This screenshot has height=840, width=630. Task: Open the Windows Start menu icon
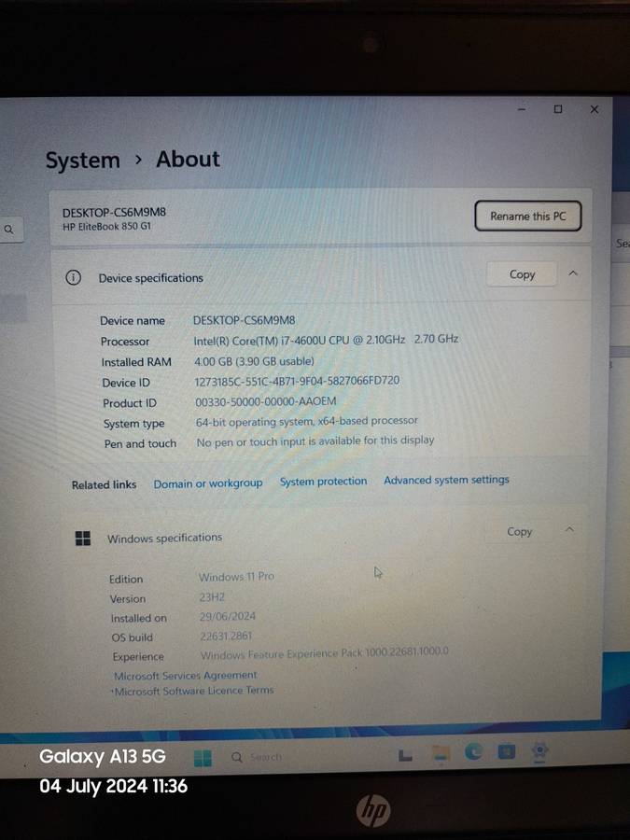click(x=203, y=757)
